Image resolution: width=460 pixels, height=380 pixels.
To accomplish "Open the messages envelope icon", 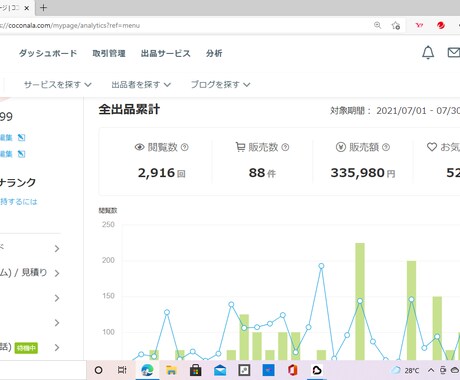I will 454,53.
